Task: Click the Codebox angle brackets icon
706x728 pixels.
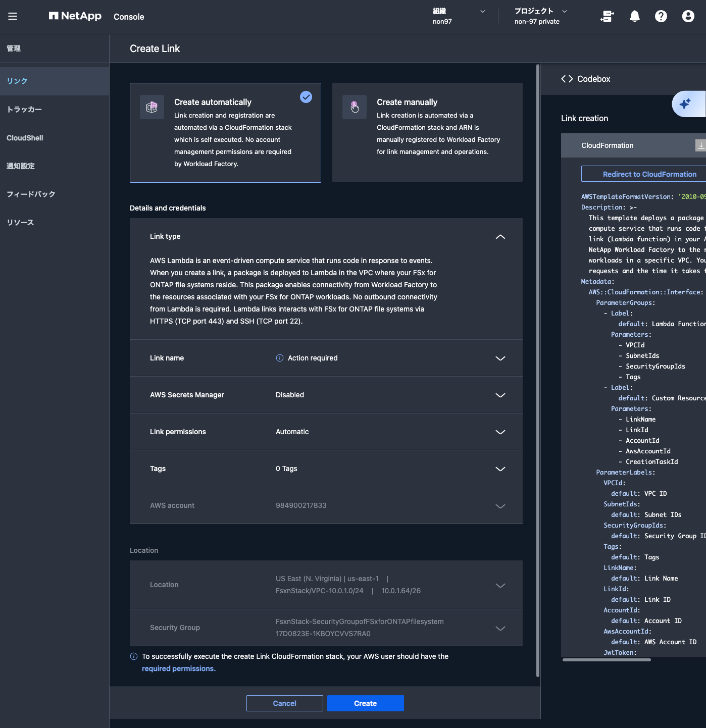Action: coord(567,79)
